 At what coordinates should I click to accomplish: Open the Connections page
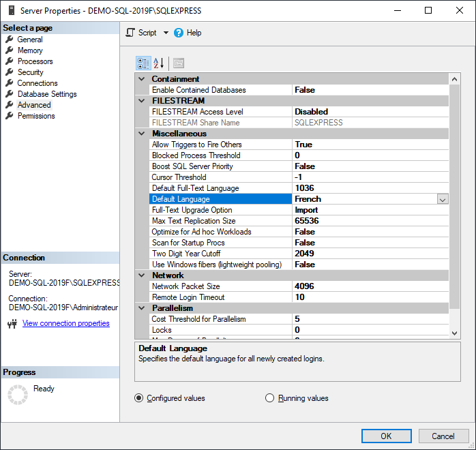[x=38, y=83]
